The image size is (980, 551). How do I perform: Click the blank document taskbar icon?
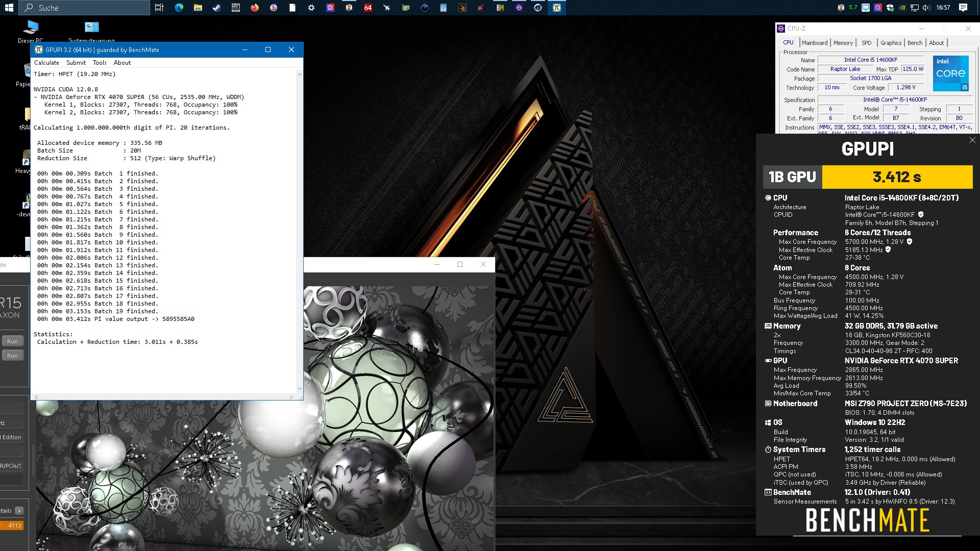pos(292,8)
